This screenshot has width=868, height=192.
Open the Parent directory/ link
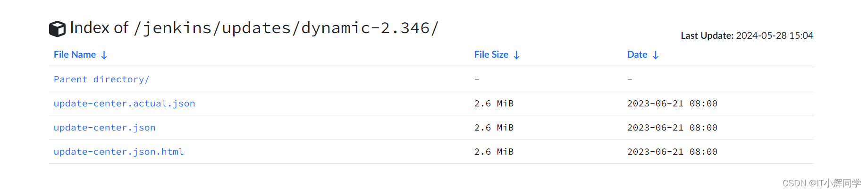click(x=101, y=79)
